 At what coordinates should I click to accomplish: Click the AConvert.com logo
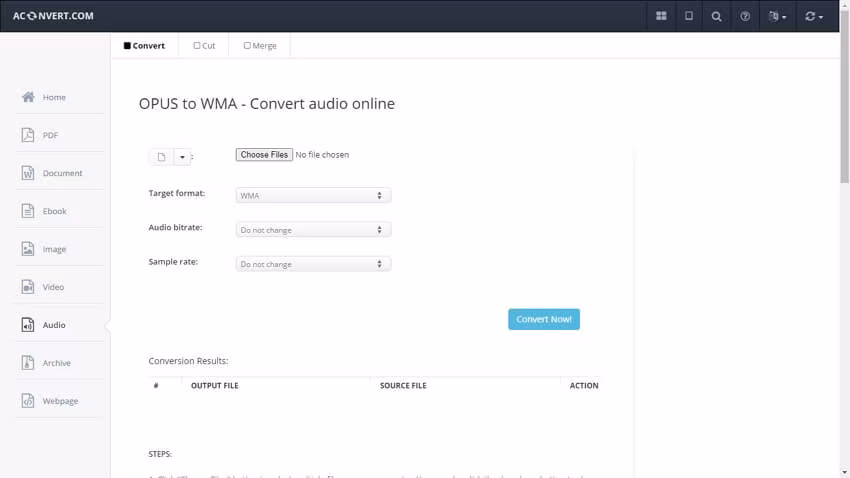tap(52, 16)
